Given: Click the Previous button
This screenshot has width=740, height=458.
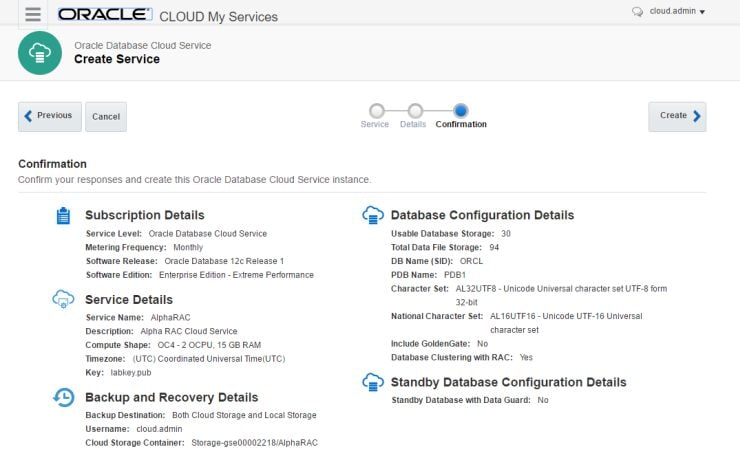Looking at the screenshot, I should [x=49, y=116].
